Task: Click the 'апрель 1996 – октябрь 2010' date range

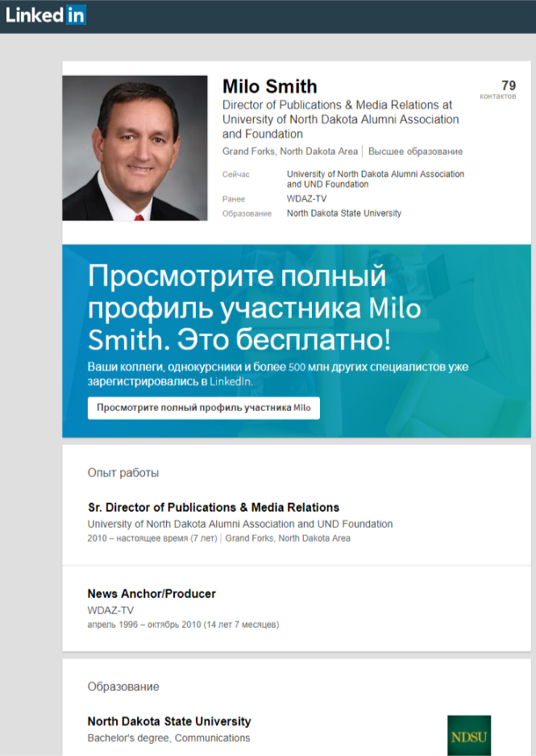Action: [143, 625]
